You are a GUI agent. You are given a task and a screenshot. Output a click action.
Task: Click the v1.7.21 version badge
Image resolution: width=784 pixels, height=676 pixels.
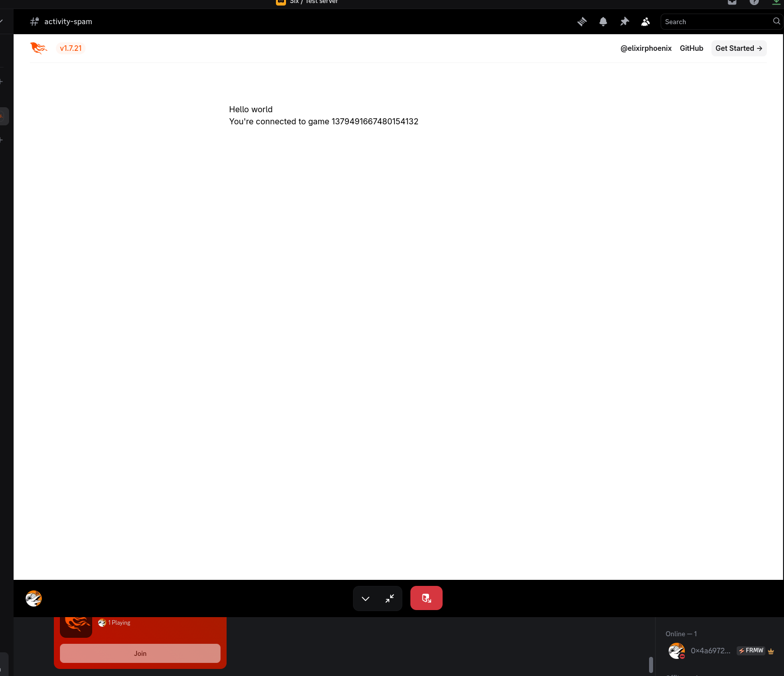tap(70, 48)
